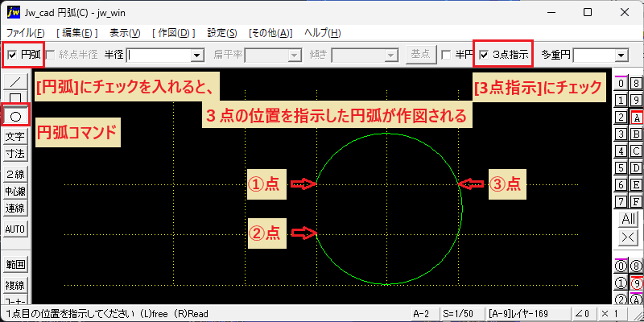Select layer 4 in the layer bar
This screenshot has width=644, height=322.
click(621, 151)
